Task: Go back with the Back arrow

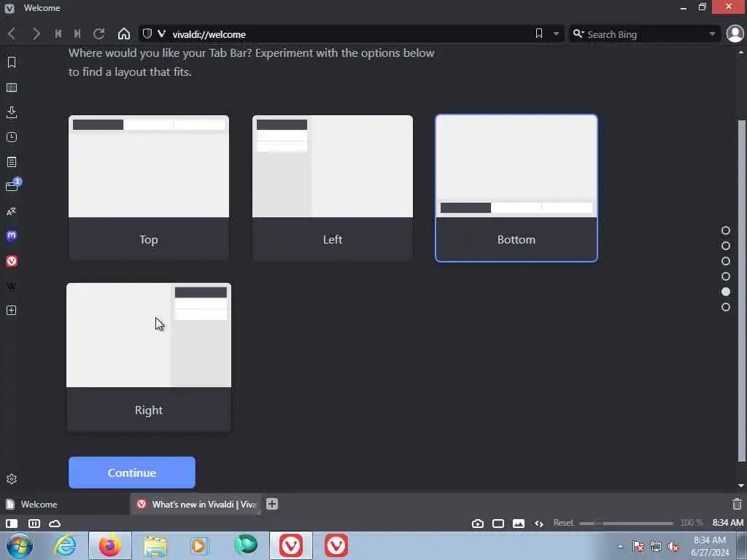Action: coord(12,34)
